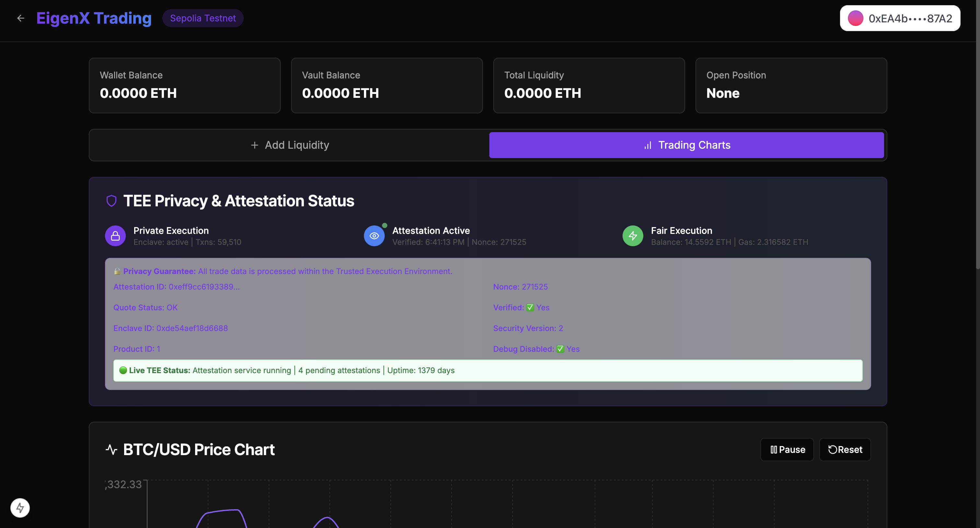Viewport: 980px width, 528px height.
Task: Click the floating lightning bolt badge
Action: click(20, 508)
